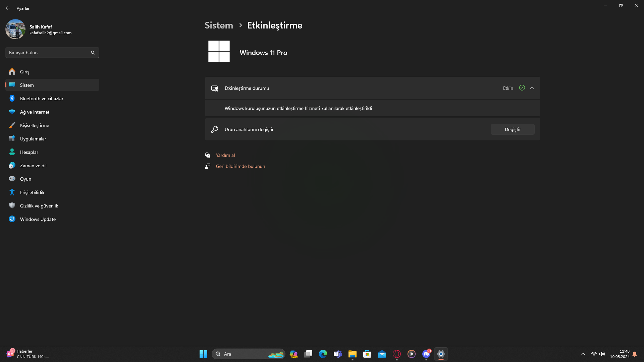Select Hesaplar in sidebar
This screenshot has height=362, width=644.
point(29,152)
